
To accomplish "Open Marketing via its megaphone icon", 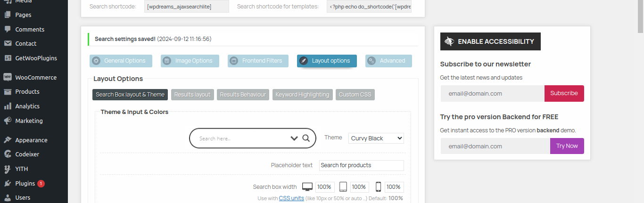I will tap(8, 121).
